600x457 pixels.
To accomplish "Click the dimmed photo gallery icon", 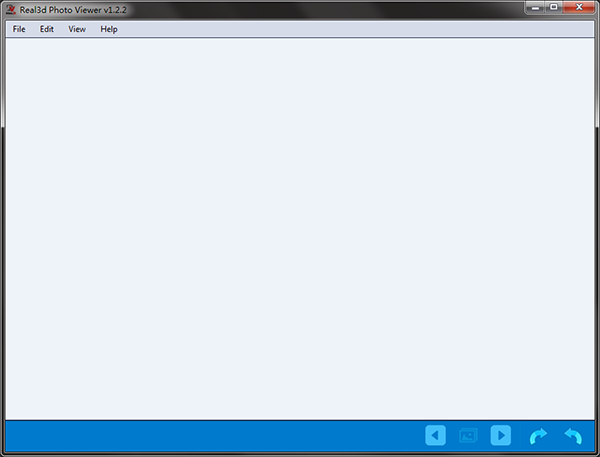I will click(468, 436).
